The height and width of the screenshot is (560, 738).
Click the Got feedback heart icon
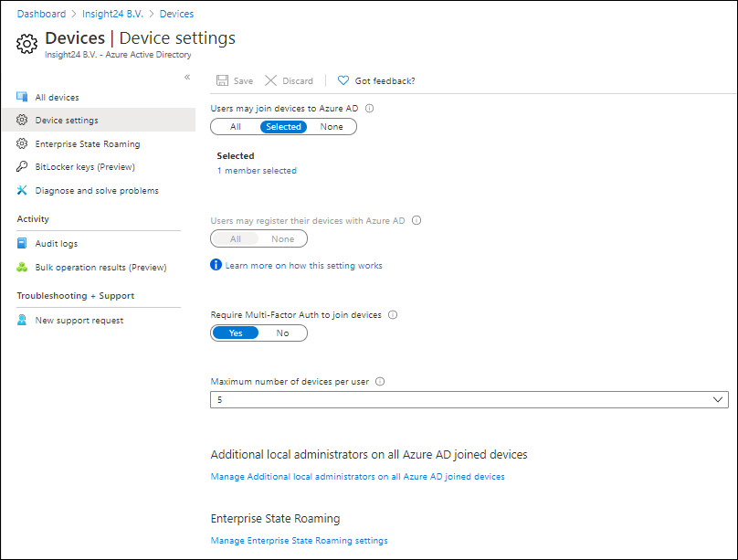[343, 80]
